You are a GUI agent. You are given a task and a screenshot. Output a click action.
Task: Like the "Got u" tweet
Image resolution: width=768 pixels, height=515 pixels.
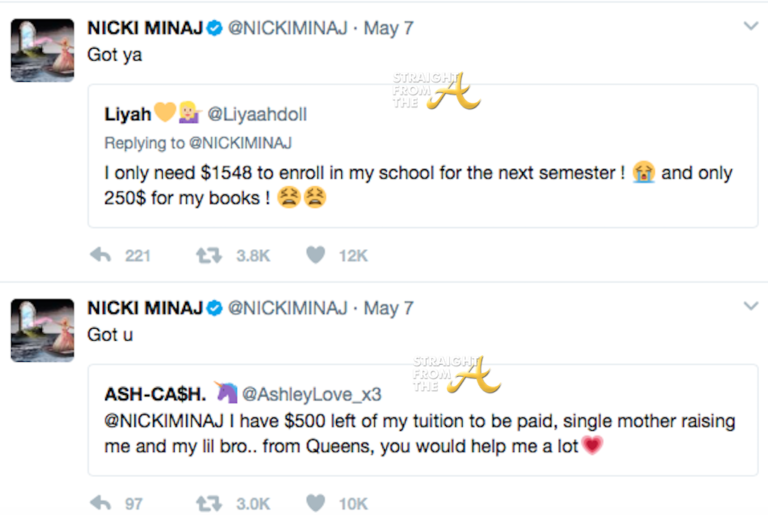click(316, 503)
